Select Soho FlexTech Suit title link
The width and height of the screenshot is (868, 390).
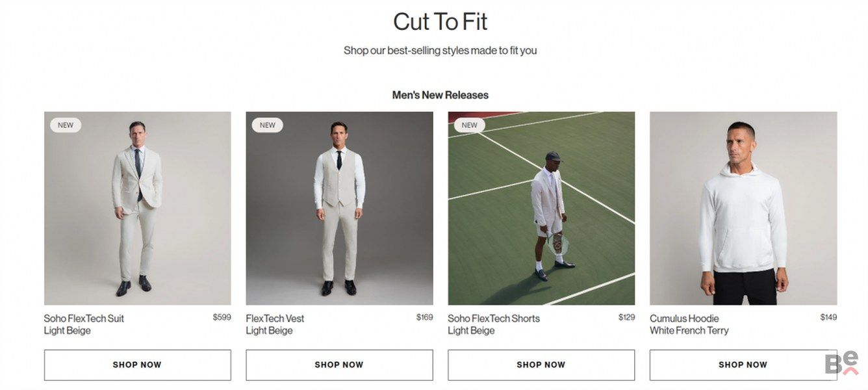point(84,318)
